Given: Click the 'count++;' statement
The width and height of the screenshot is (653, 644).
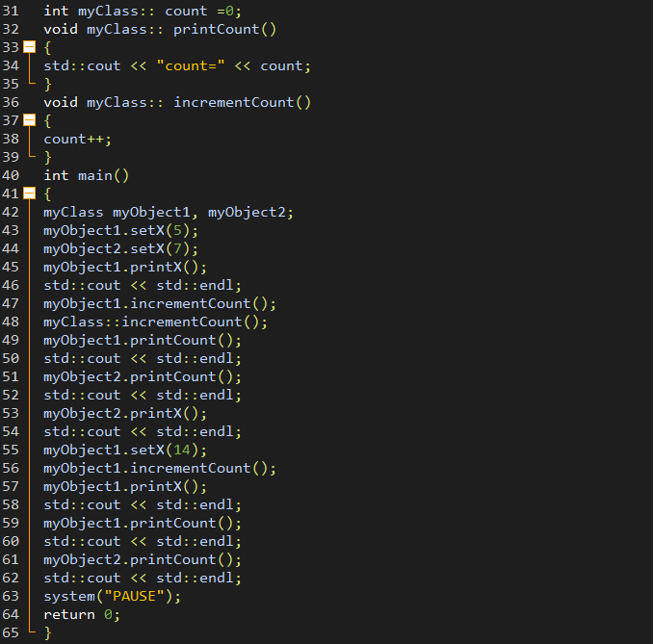Looking at the screenshot, I should (x=77, y=139).
